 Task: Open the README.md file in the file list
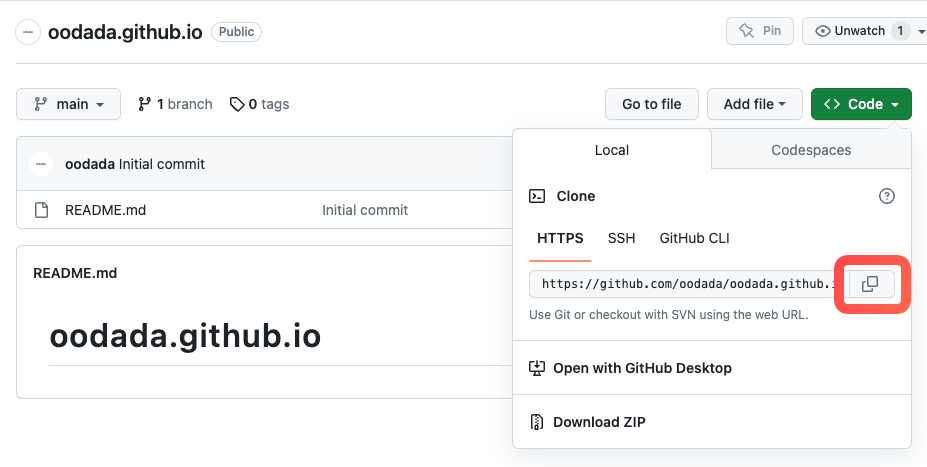point(105,210)
